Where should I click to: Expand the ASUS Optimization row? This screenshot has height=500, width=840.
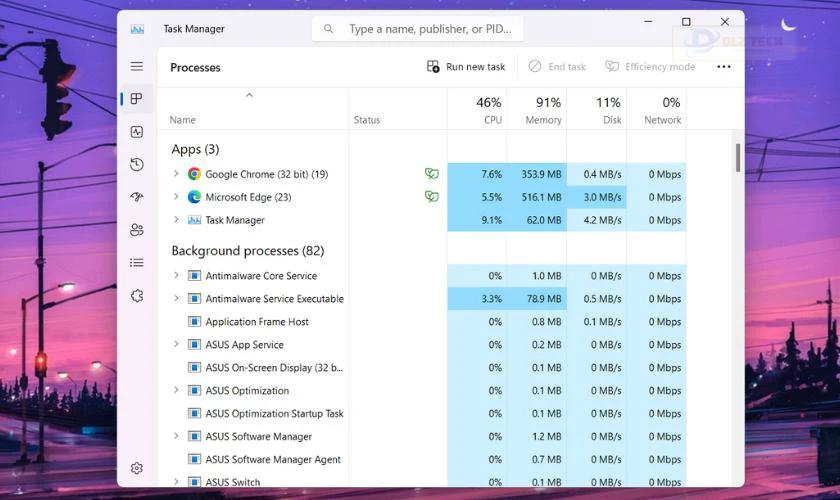[176, 390]
